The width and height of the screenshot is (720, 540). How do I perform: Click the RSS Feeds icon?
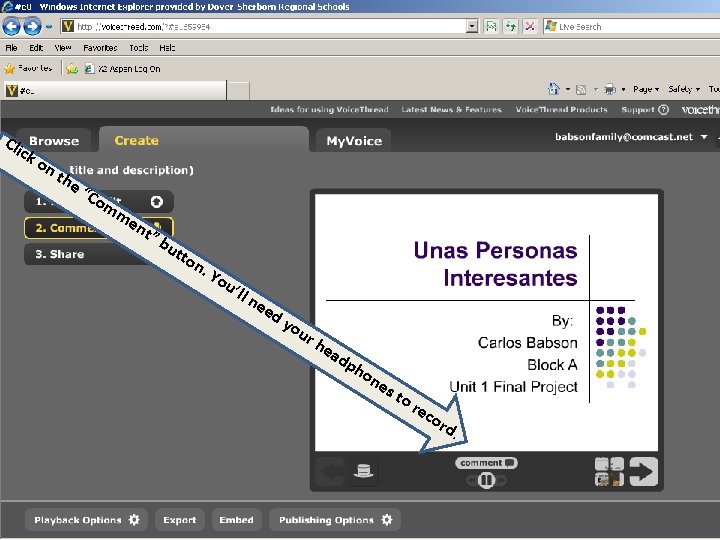[x=581, y=90]
